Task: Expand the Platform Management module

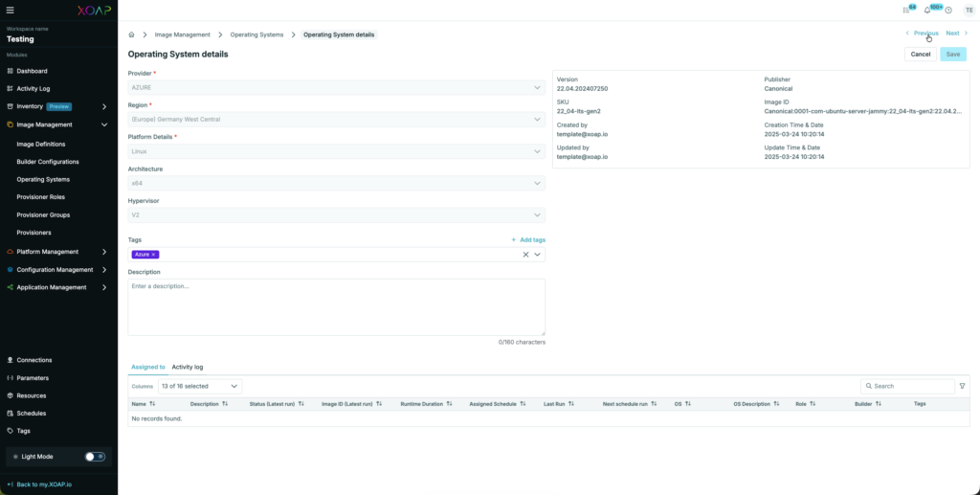Action: (x=104, y=252)
